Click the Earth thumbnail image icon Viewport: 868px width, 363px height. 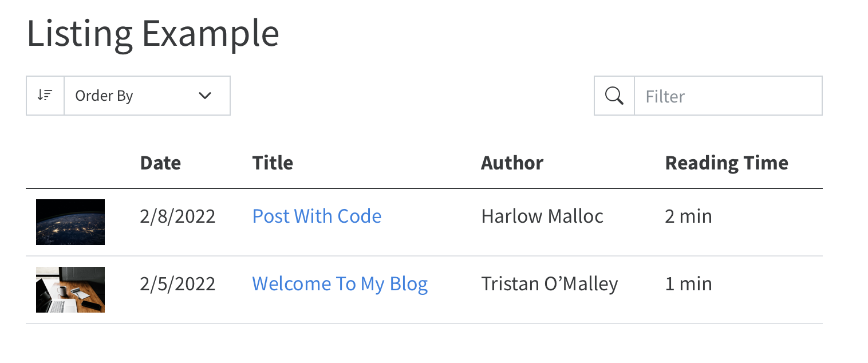(x=70, y=222)
